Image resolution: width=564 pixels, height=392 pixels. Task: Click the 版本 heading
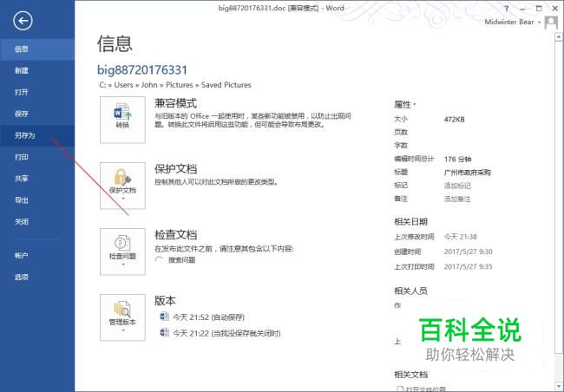tap(165, 301)
